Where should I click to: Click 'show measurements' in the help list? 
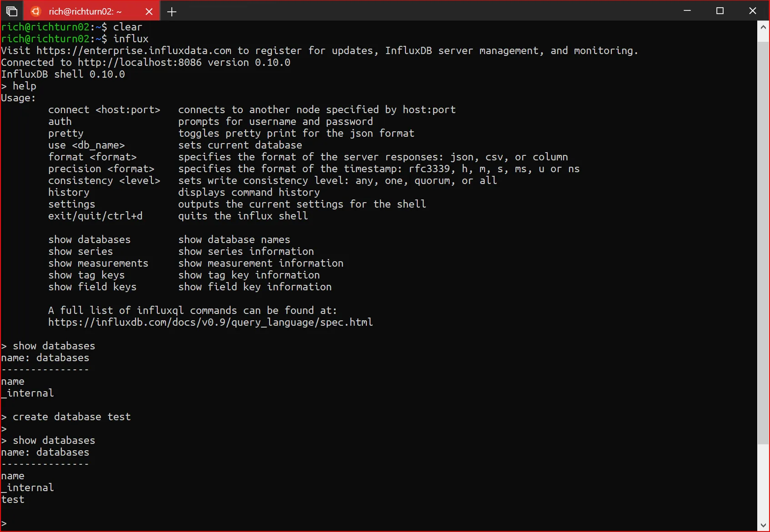pos(98,263)
